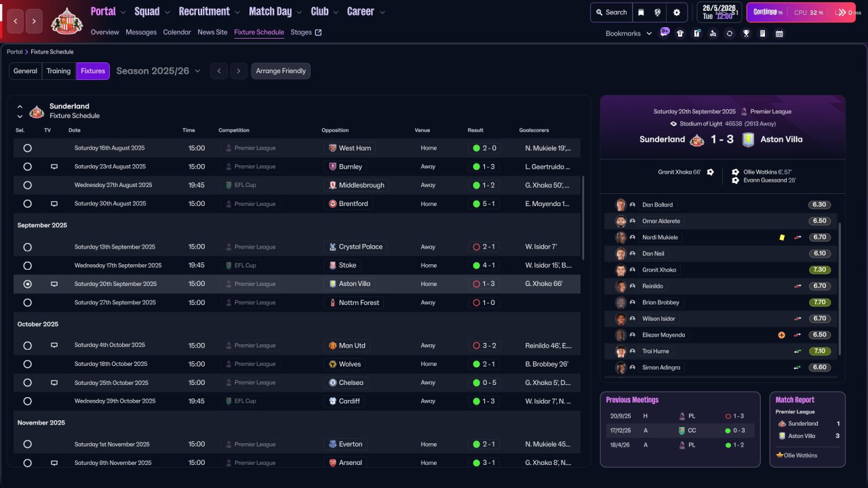Click the trophy icon in bookmarks bar

pyautogui.click(x=746, y=33)
